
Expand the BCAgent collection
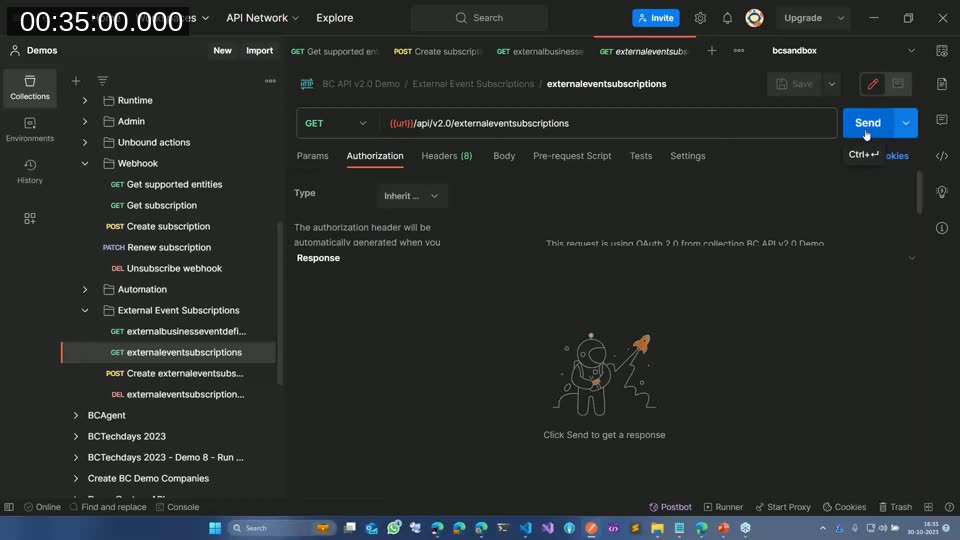click(x=76, y=415)
